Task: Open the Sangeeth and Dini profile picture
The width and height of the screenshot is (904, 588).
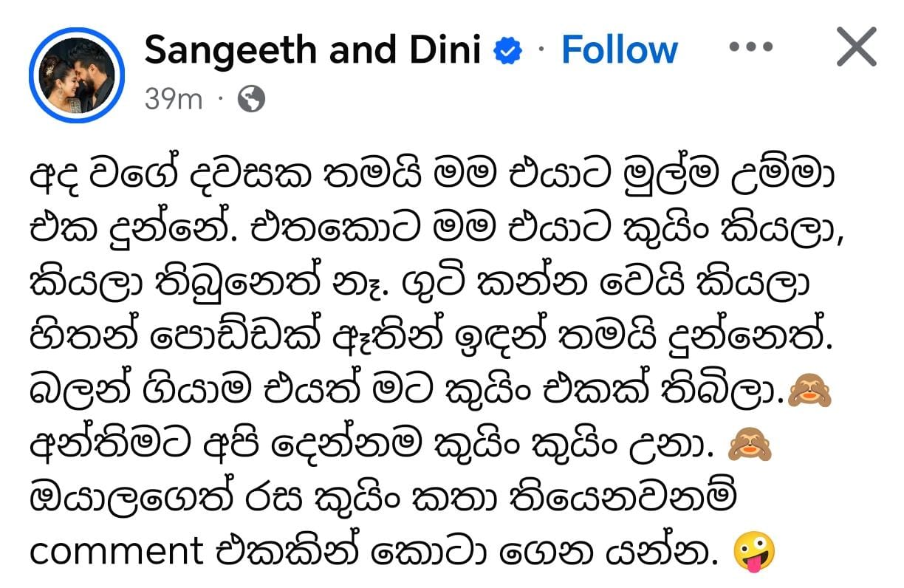Action: click(76, 75)
